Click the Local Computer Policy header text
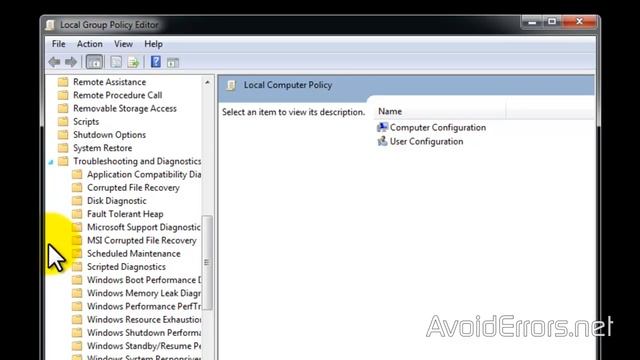The image size is (640, 360). (x=288, y=85)
